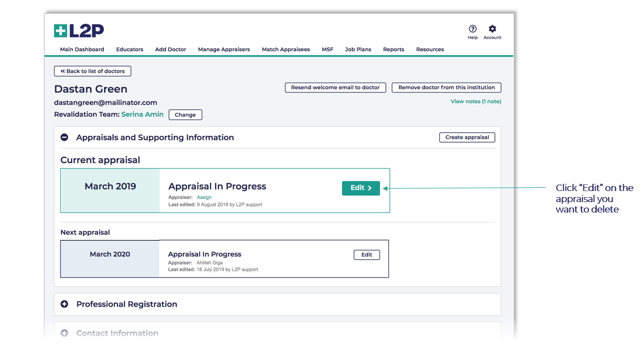Screen dimensions: 644x354
Task: Open the Job Plans navigation item
Action: tap(358, 50)
